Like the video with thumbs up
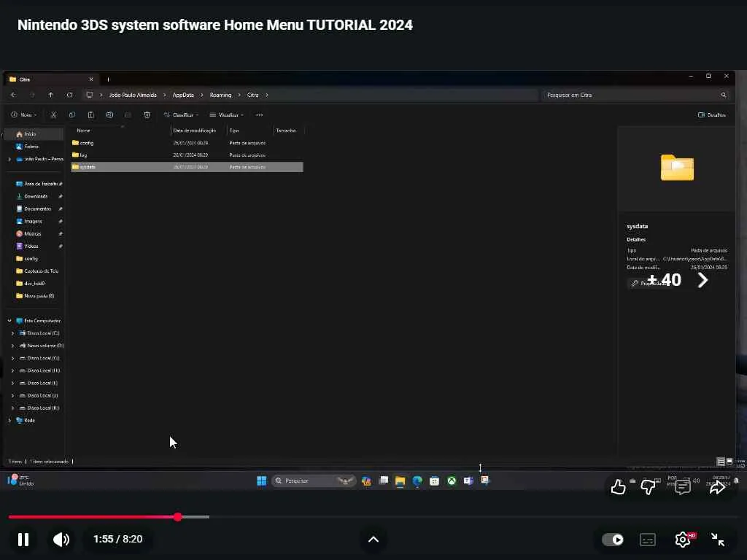Image resolution: width=747 pixels, height=560 pixels. (618, 486)
